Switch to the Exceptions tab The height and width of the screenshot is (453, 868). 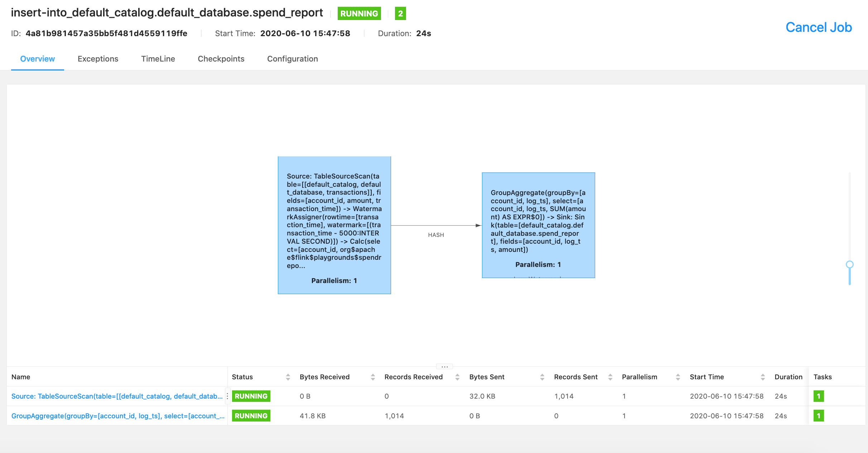98,58
